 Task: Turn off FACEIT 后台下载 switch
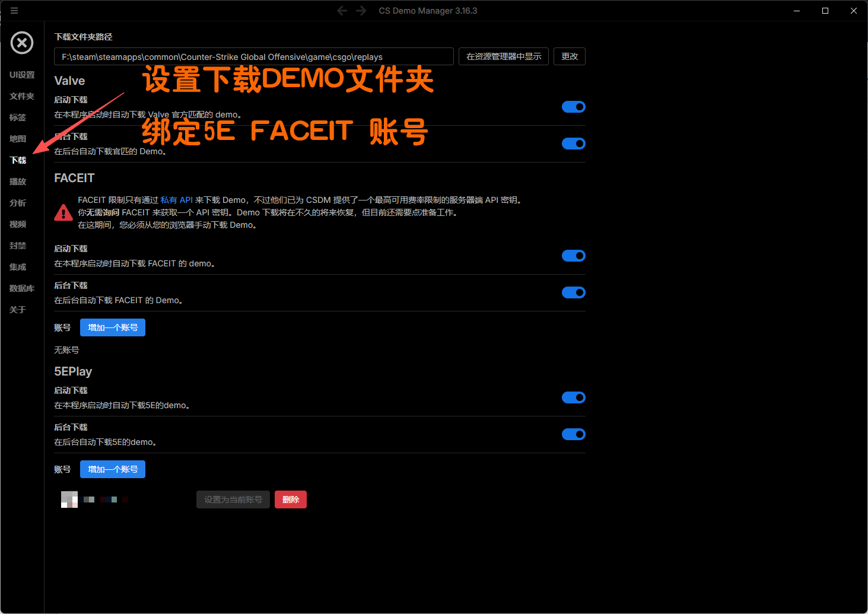(573, 292)
